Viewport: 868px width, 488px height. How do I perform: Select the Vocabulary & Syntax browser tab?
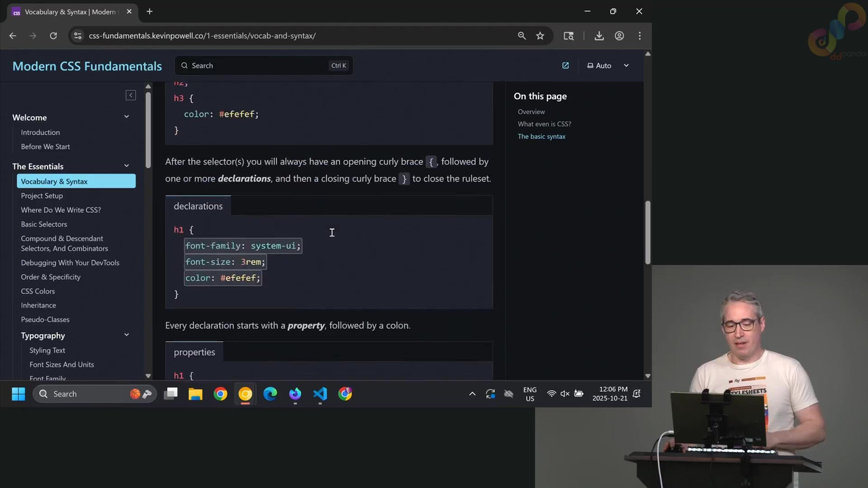[71, 12]
